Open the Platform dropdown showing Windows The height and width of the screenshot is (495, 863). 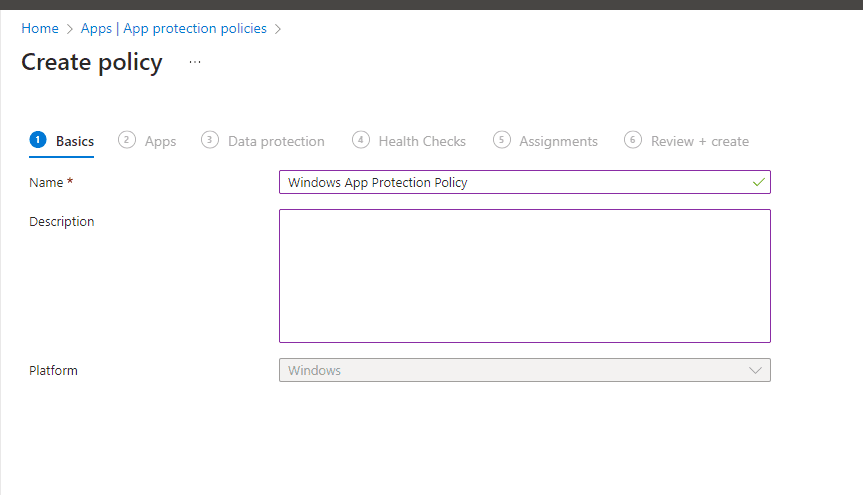(510, 370)
